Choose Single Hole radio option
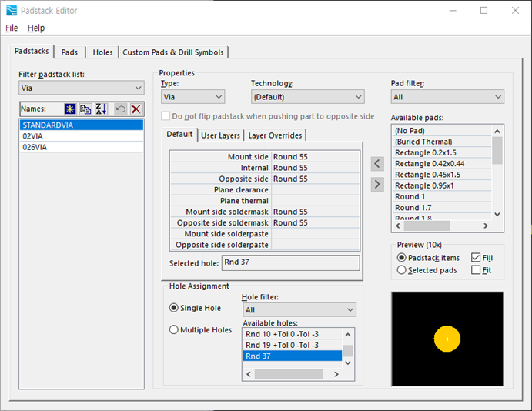The height and width of the screenshot is (411, 532). point(173,308)
